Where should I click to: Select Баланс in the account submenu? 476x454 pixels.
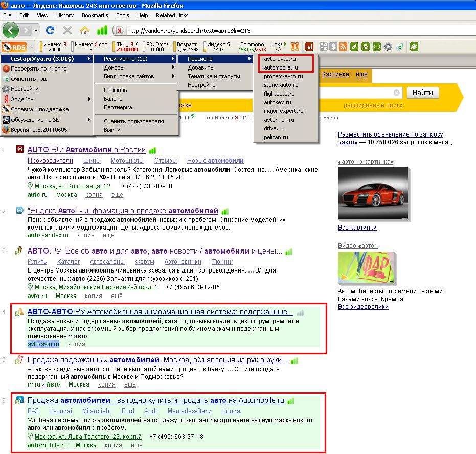[135, 99]
